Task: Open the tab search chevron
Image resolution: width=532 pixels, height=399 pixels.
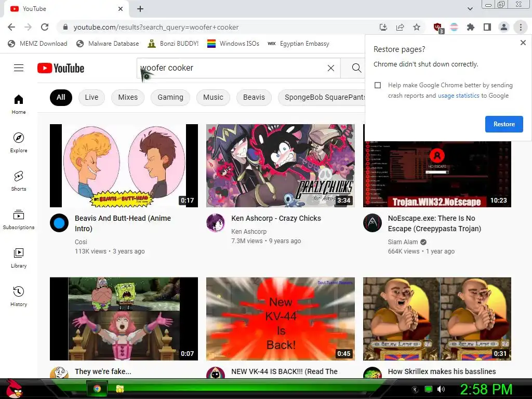Action: point(470,9)
